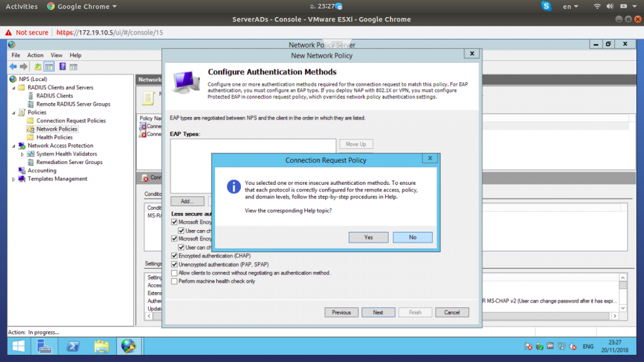Screen dimensions: 644x362
Task: Toggle first User can change password checkbox
Action: point(181,231)
